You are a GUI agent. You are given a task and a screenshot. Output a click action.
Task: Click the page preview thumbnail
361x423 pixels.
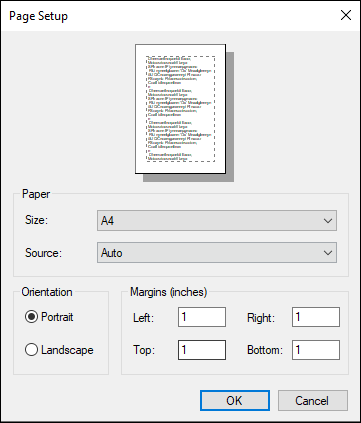181,109
